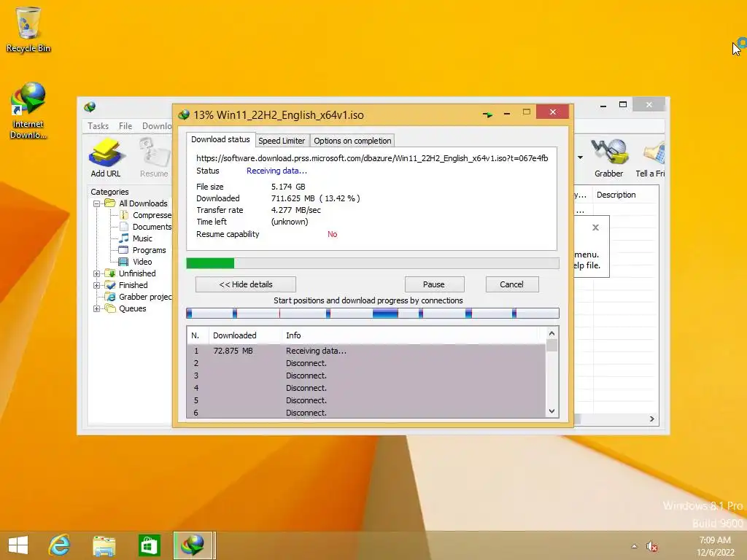The width and height of the screenshot is (747, 560).
Task: Click the muted speaker tray icon
Action: pos(651,547)
